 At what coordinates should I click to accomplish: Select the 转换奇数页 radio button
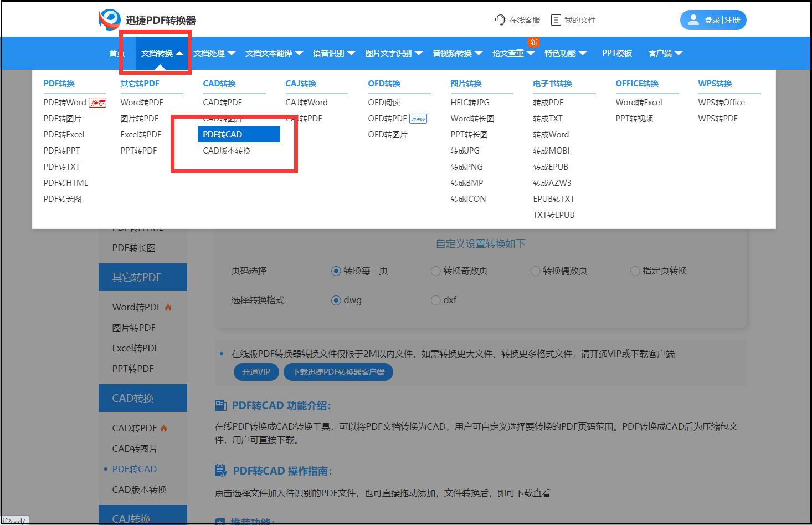435,271
